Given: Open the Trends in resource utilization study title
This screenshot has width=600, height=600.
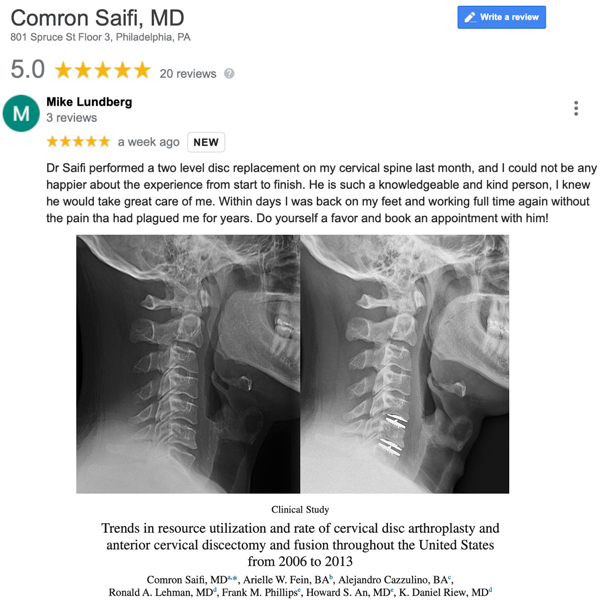Looking at the screenshot, I should pos(300,545).
